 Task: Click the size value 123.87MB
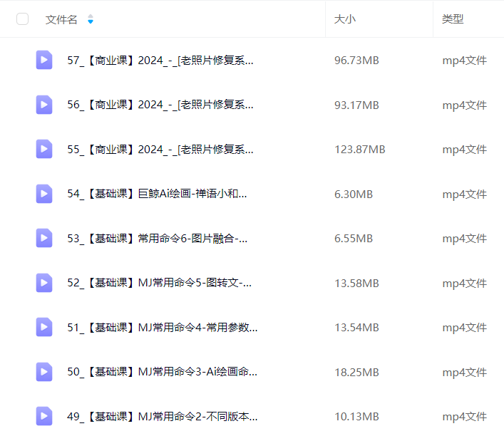[x=360, y=150]
